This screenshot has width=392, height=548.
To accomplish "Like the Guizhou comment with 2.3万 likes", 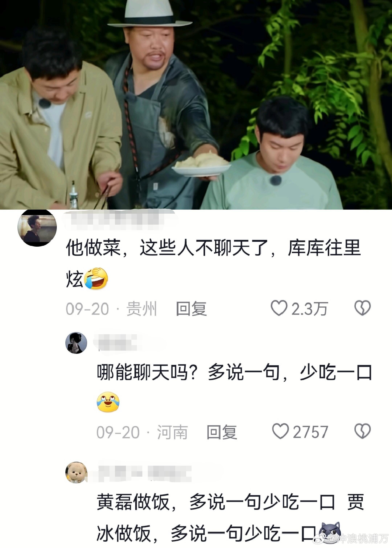I will point(279,308).
